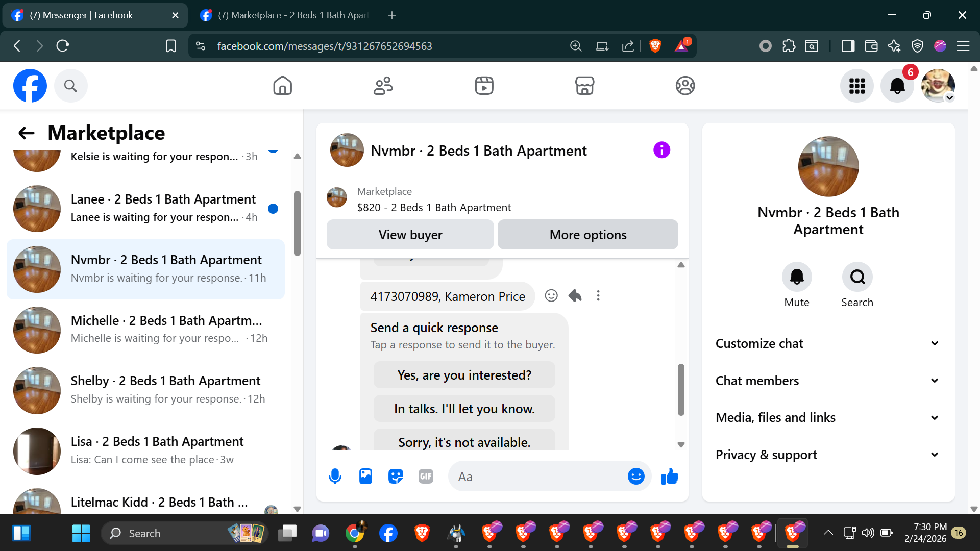Send a thumbs-up like
Screen dimensions: 980x551
(669, 477)
